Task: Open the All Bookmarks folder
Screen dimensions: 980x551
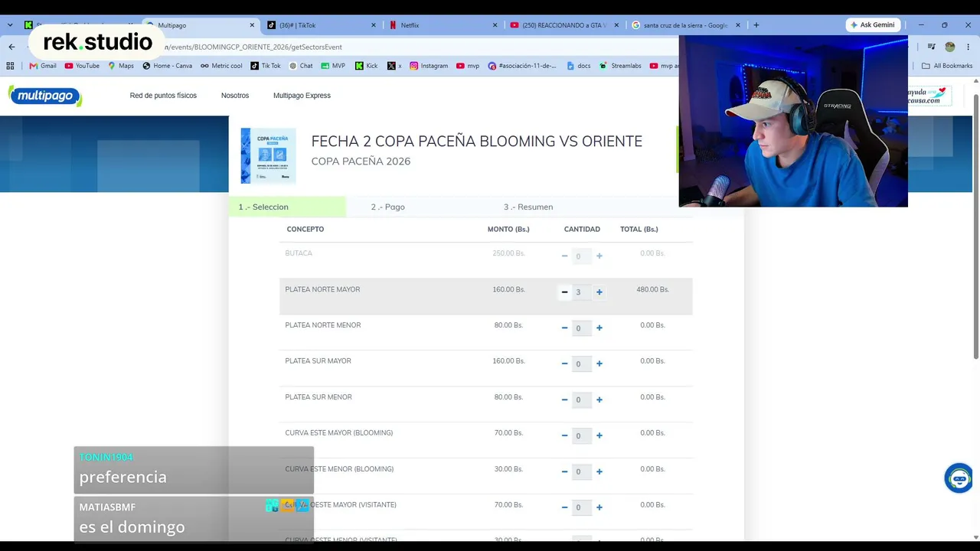Action: (947, 66)
